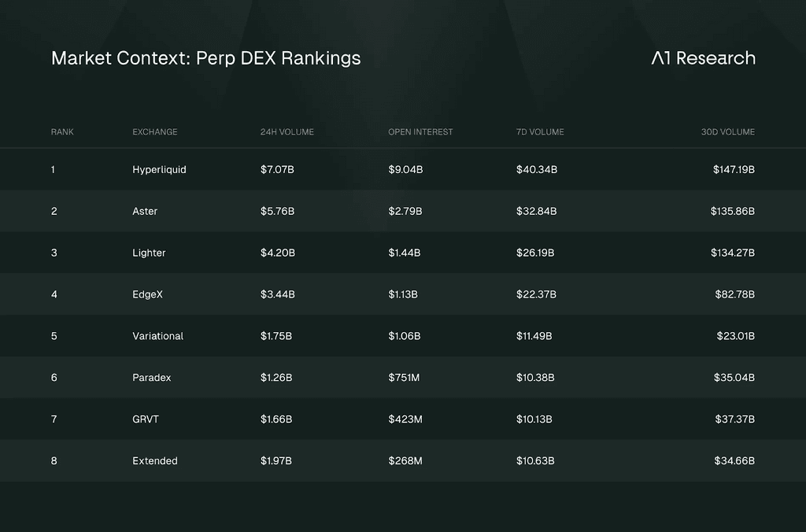This screenshot has height=532, width=806.
Task: Open the Paradex exchange entry
Action: pos(152,378)
